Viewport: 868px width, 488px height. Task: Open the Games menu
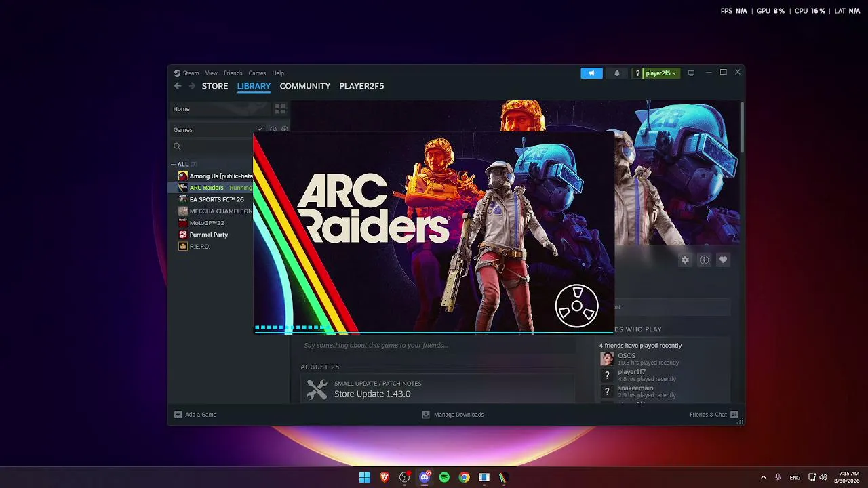click(x=257, y=73)
